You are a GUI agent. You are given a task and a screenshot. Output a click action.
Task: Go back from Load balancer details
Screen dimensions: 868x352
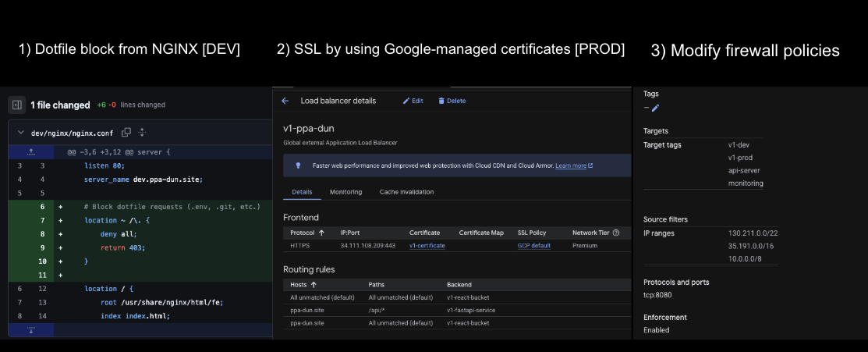tap(285, 101)
